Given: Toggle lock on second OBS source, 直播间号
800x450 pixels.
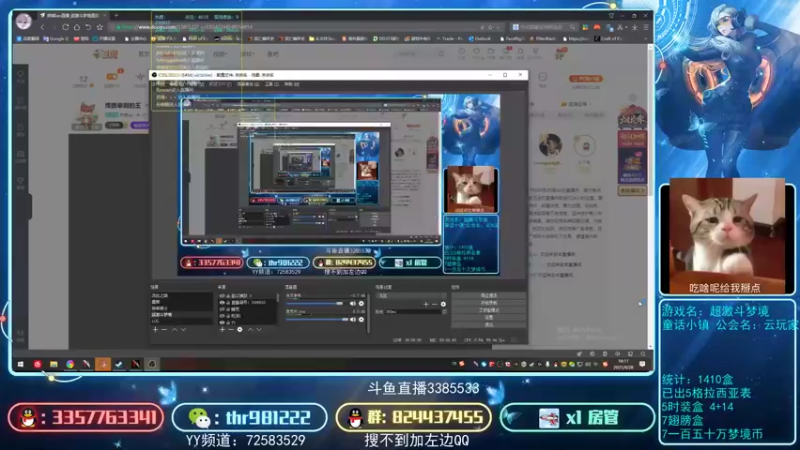Looking at the screenshot, I should [228, 303].
